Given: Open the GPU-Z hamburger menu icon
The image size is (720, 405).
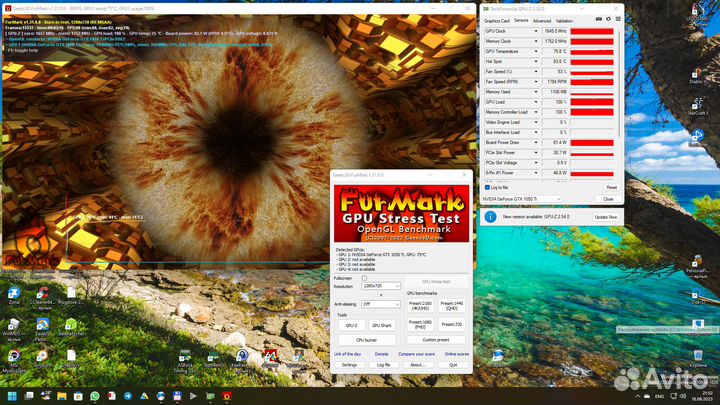Looking at the screenshot, I should tap(618, 19).
